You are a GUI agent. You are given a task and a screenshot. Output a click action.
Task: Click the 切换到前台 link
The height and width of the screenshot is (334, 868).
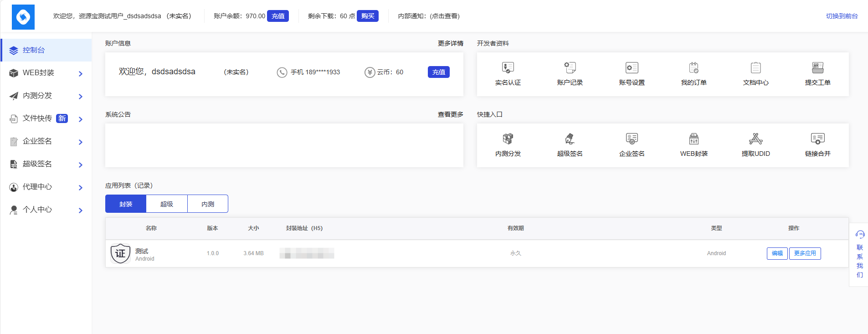pyautogui.click(x=842, y=16)
